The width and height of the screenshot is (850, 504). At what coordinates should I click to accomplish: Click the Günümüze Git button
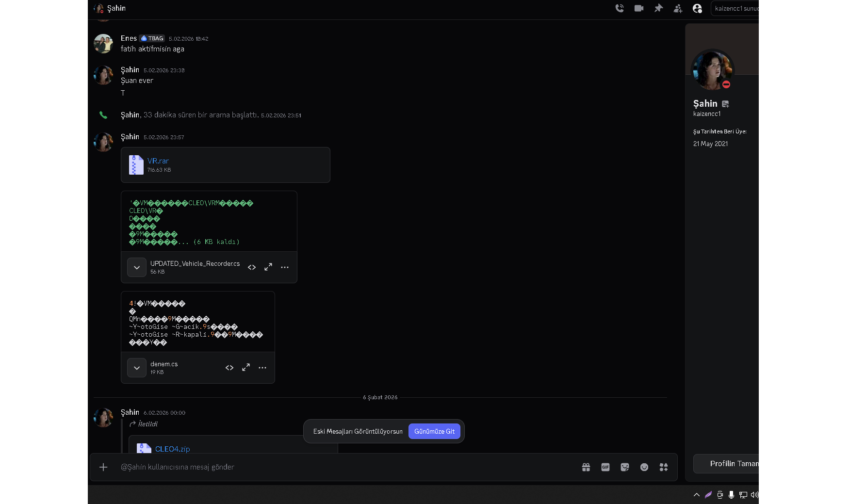434,431
